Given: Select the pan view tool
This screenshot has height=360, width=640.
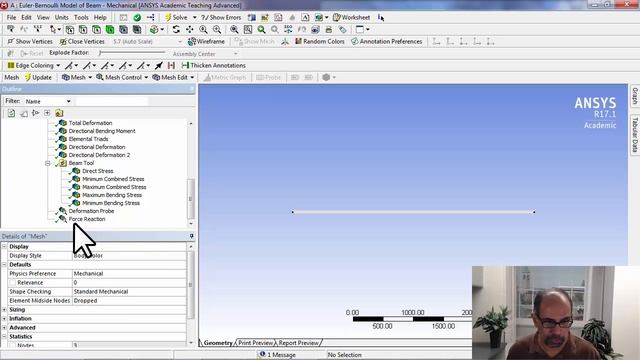Looking at the screenshot, I should [190, 29].
